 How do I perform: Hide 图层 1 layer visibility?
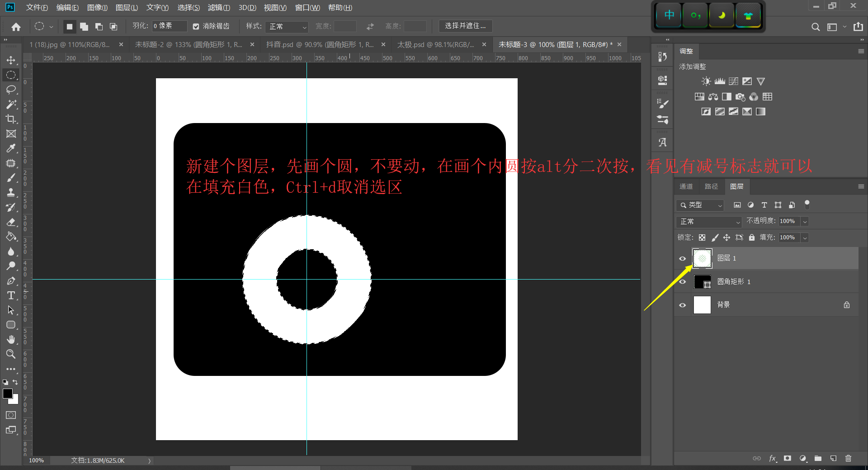click(x=683, y=259)
